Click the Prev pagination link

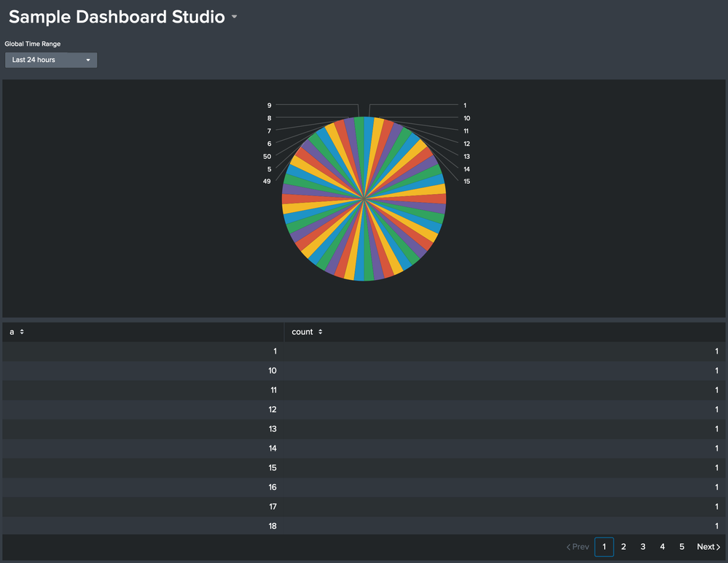click(578, 547)
